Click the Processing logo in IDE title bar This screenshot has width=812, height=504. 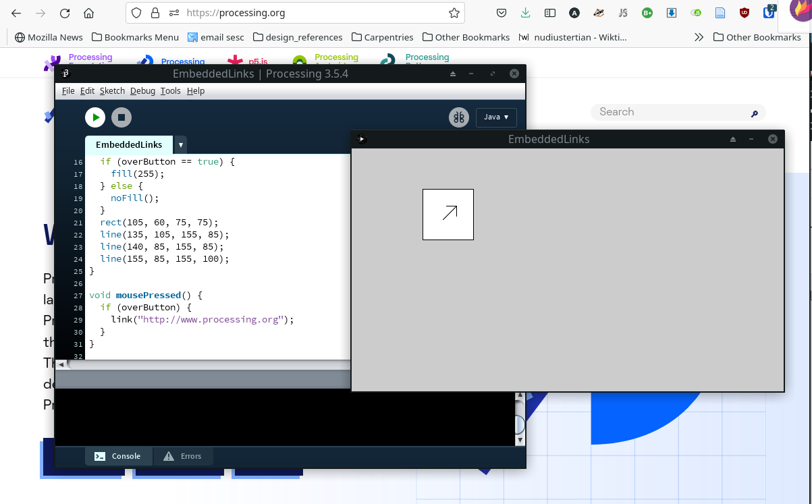click(65, 74)
